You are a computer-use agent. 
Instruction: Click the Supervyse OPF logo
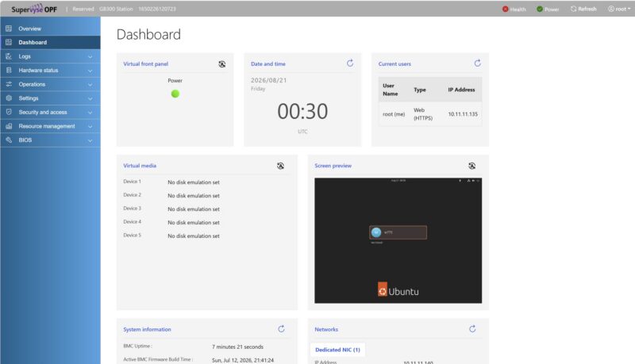[34, 9]
